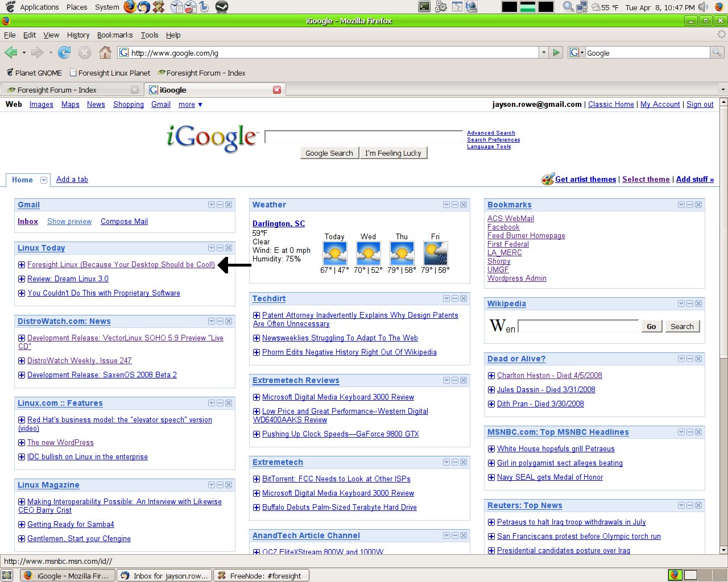
Task: Expand 'Review: Dream Linux 3.0' plus box
Action: pyautogui.click(x=22, y=278)
